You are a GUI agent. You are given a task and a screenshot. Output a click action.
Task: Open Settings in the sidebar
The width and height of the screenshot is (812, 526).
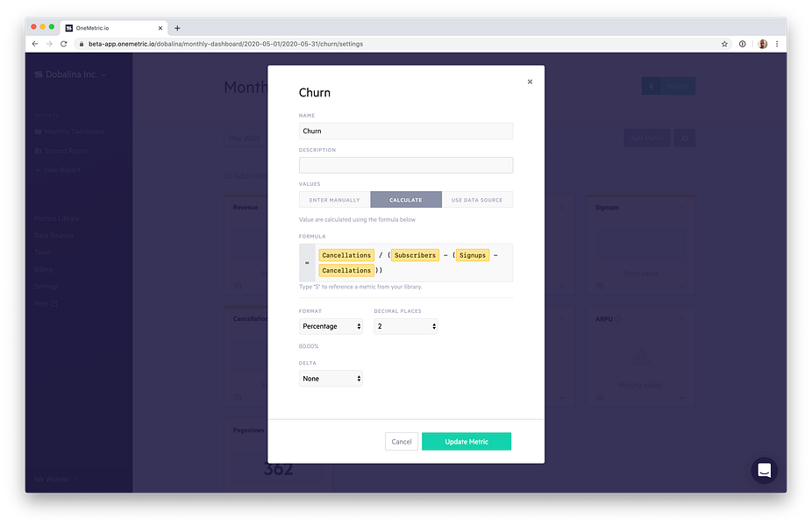coord(46,287)
